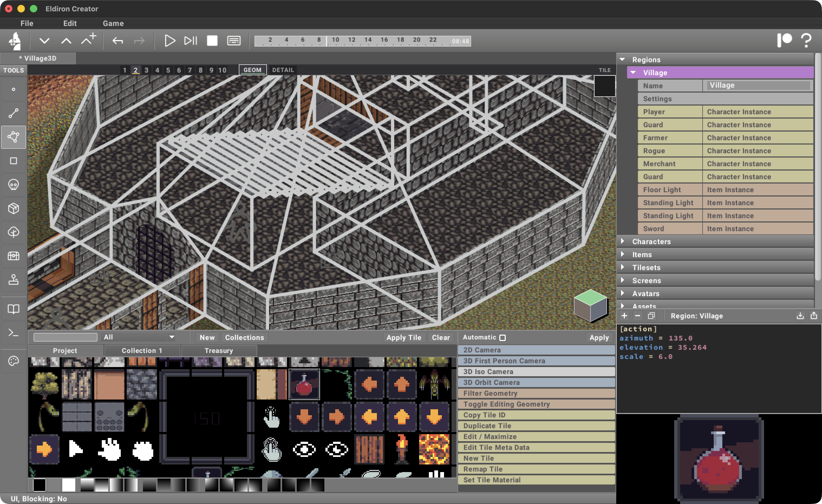Toggle the Automatic checkbox
822x504 pixels.
[x=503, y=337]
